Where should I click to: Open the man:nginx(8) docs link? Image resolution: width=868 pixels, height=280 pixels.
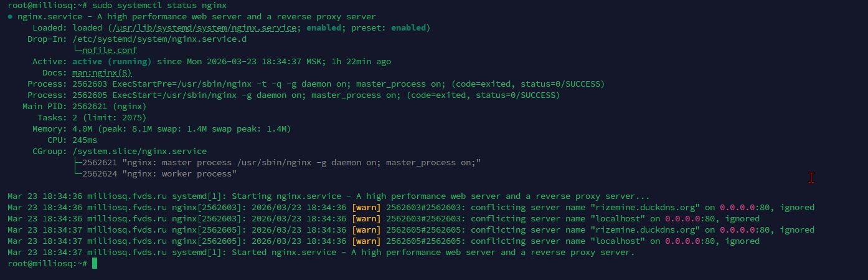(x=102, y=73)
